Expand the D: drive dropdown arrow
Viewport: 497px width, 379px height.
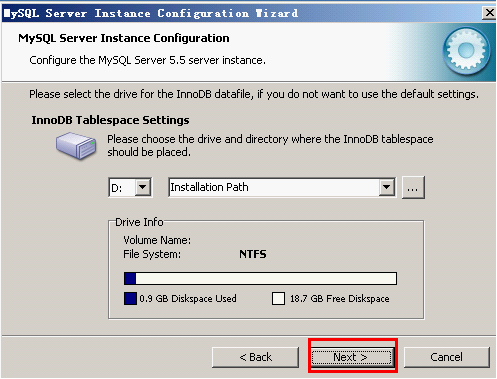[143, 187]
